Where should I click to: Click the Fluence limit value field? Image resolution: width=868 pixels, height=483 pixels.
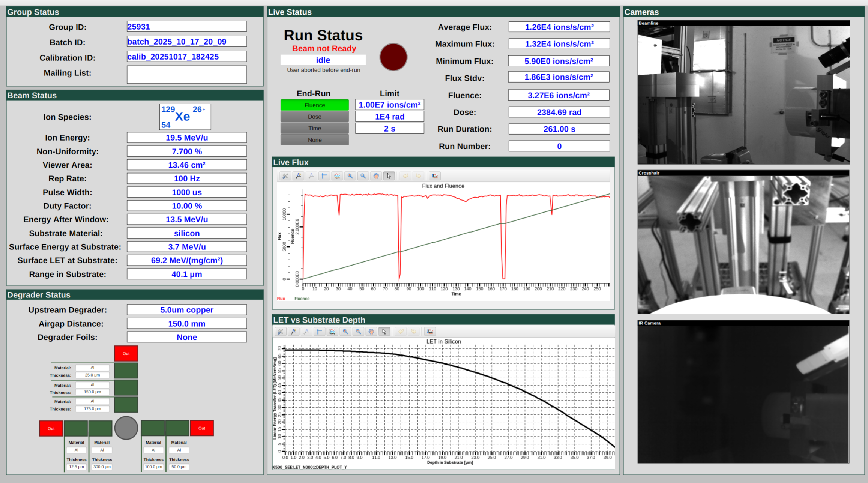[389, 105]
